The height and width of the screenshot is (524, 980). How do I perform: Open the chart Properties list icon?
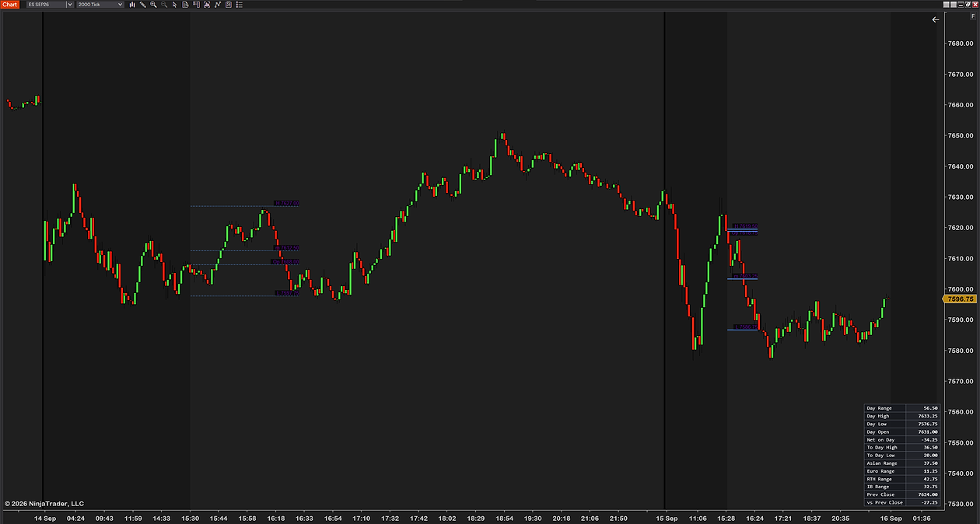(239, 5)
